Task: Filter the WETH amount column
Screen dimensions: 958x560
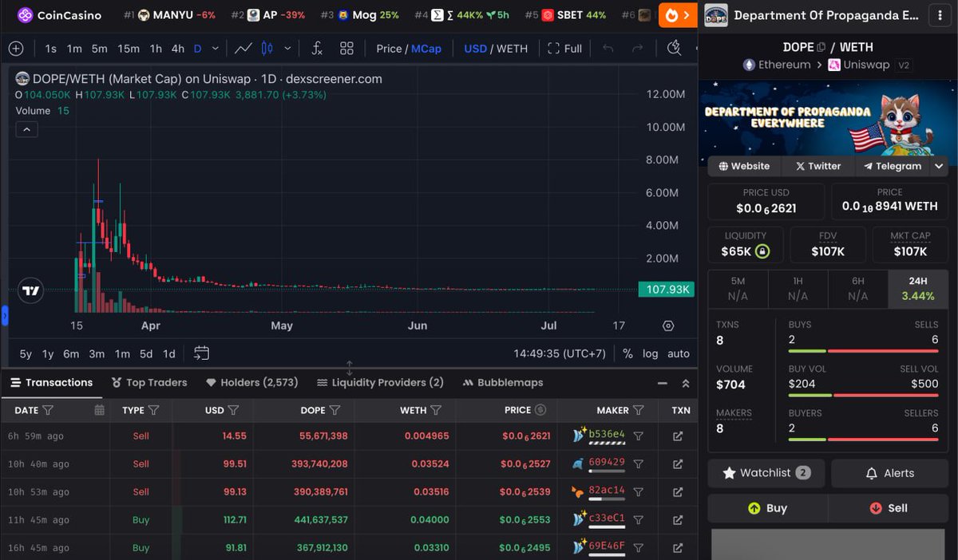Action: (436, 410)
